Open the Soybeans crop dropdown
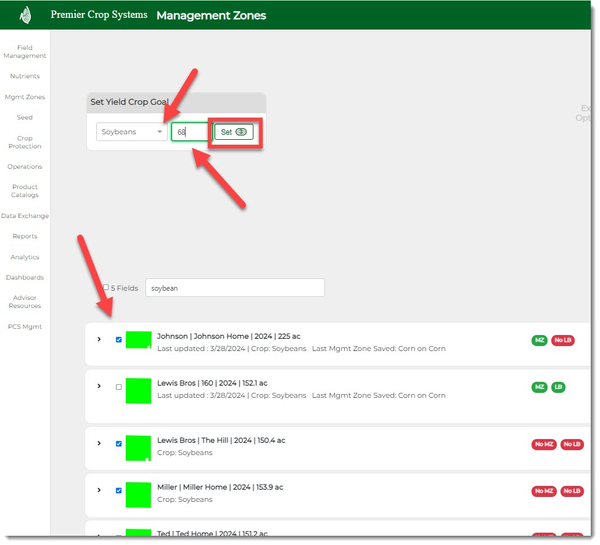Viewport: 600px width, 545px height. pyautogui.click(x=132, y=132)
